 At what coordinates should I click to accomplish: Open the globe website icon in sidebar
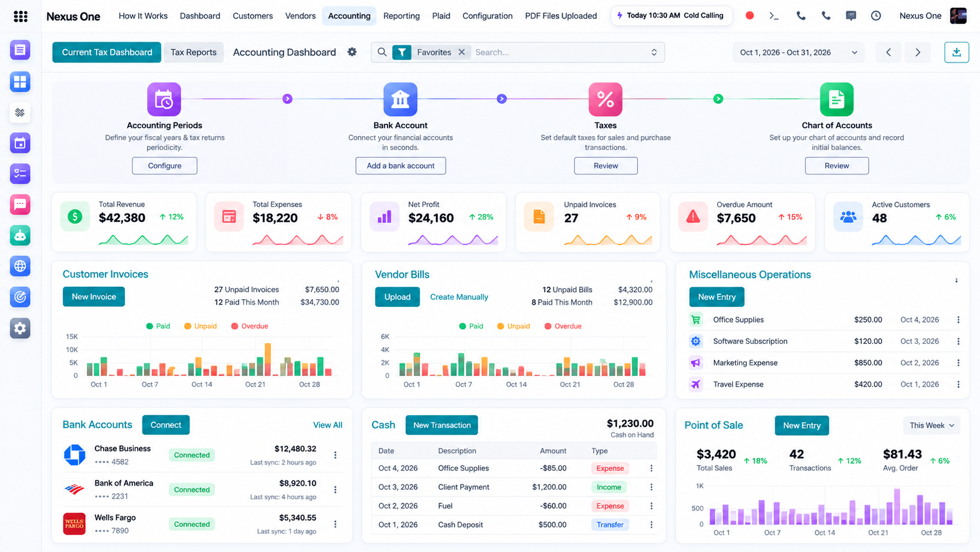(x=20, y=266)
